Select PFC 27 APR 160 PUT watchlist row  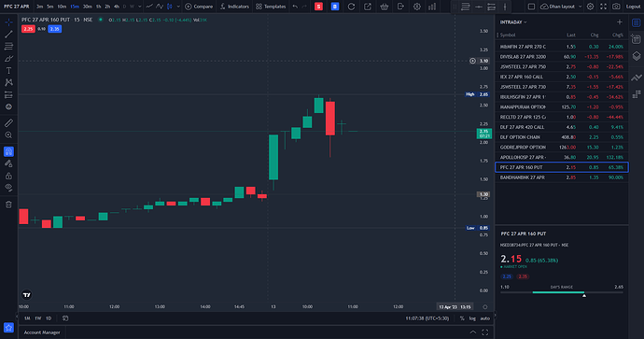pos(562,167)
